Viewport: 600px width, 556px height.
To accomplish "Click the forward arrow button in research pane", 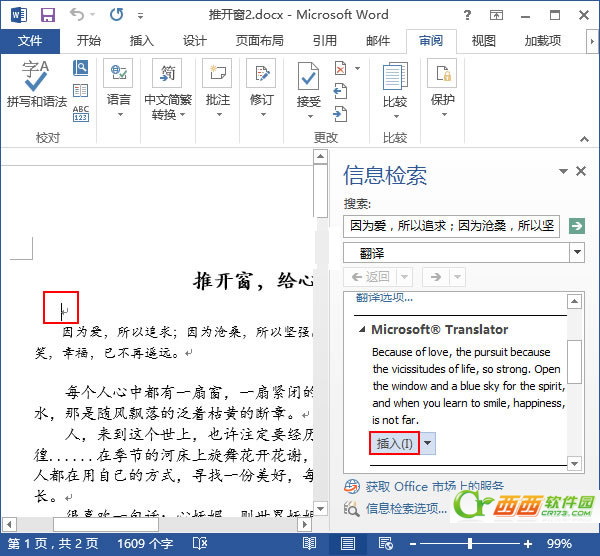I will point(435,277).
